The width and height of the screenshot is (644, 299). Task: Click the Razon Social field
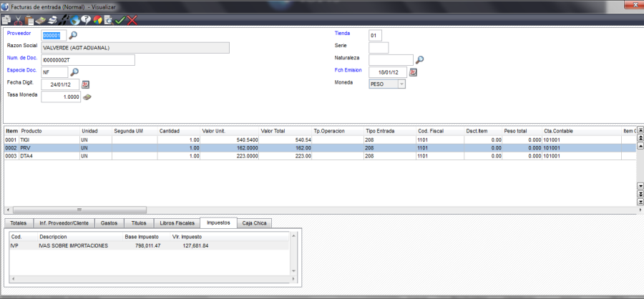pyautogui.click(x=135, y=48)
